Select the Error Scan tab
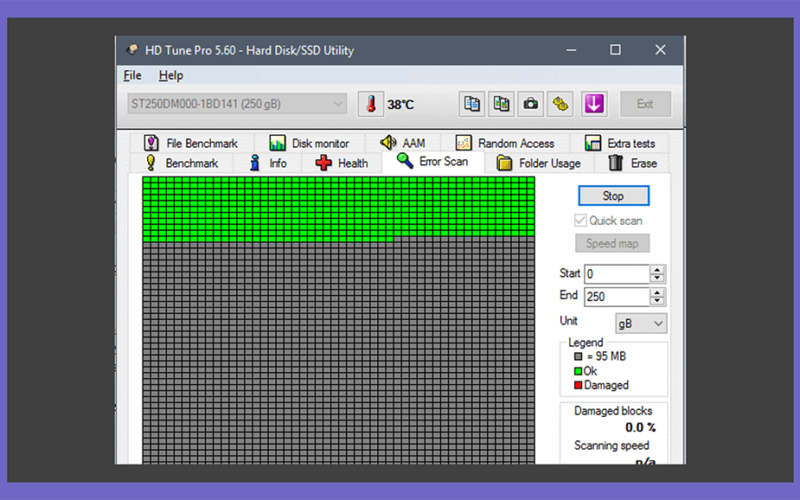The image size is (800, 500). point(433,161)
